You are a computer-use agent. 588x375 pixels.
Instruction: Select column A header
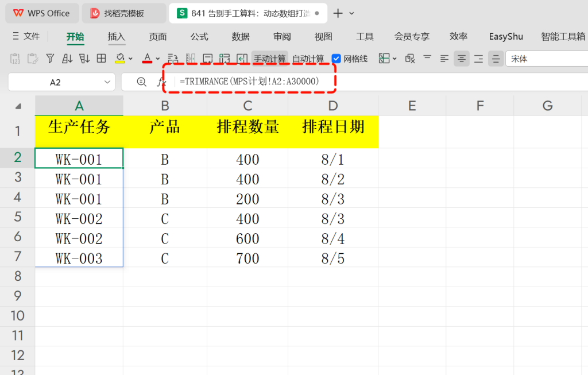tap(79, 106)
